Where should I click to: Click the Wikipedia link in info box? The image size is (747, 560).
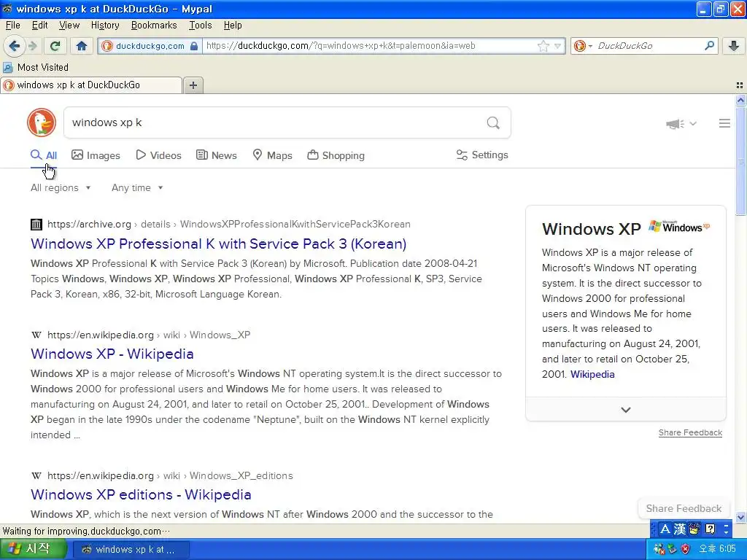coord(592,374)
